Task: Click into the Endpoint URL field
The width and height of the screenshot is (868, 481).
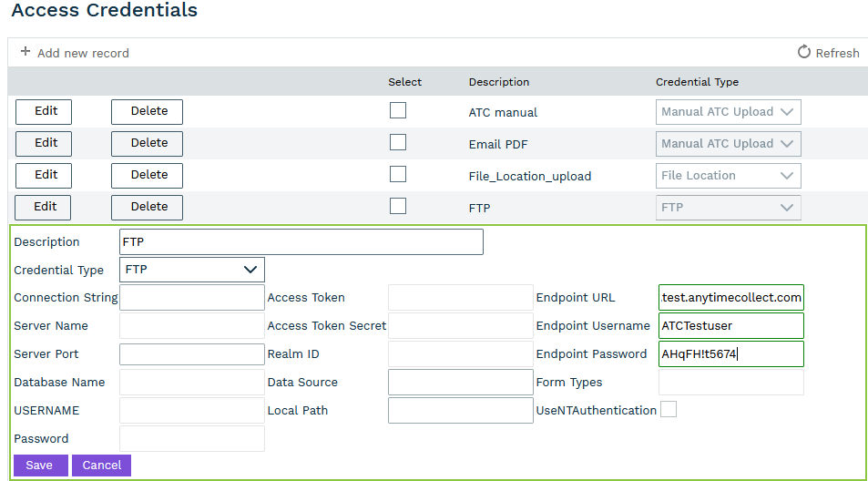Action: (730, 298)
